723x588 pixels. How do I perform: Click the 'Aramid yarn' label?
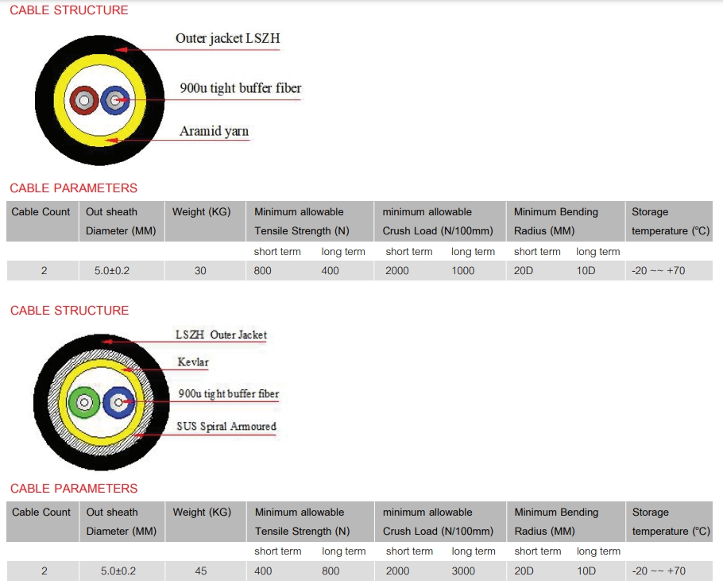[214, 131]
